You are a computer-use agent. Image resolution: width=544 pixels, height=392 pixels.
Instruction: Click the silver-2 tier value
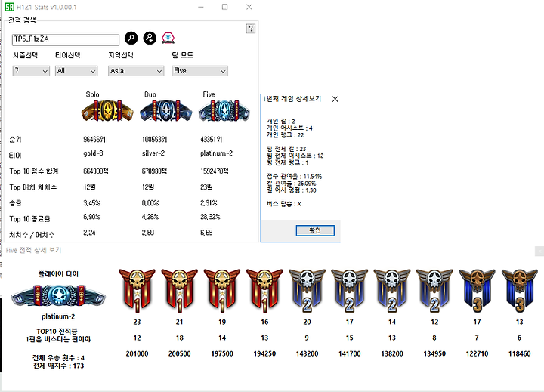point(153,153)
